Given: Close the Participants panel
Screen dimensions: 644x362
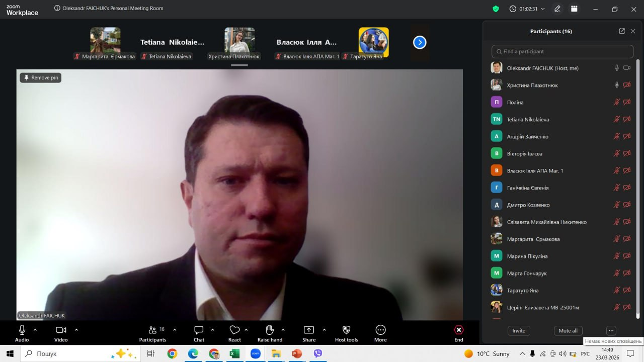Looking at the screenshot, I should tap(633, 31).
